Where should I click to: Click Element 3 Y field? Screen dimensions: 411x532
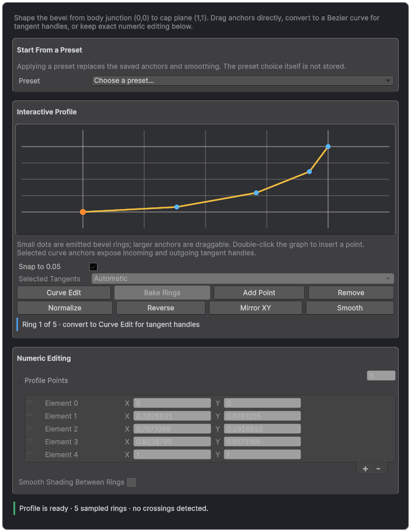coord(263,441)
